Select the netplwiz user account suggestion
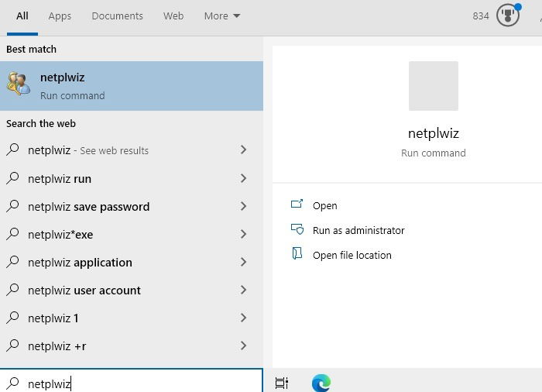 tap(132, 290)
